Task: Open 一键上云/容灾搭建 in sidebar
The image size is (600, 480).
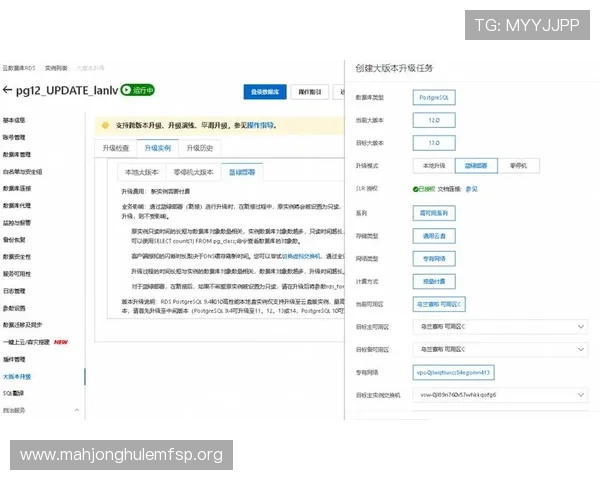Action: (x=26, y=342)
